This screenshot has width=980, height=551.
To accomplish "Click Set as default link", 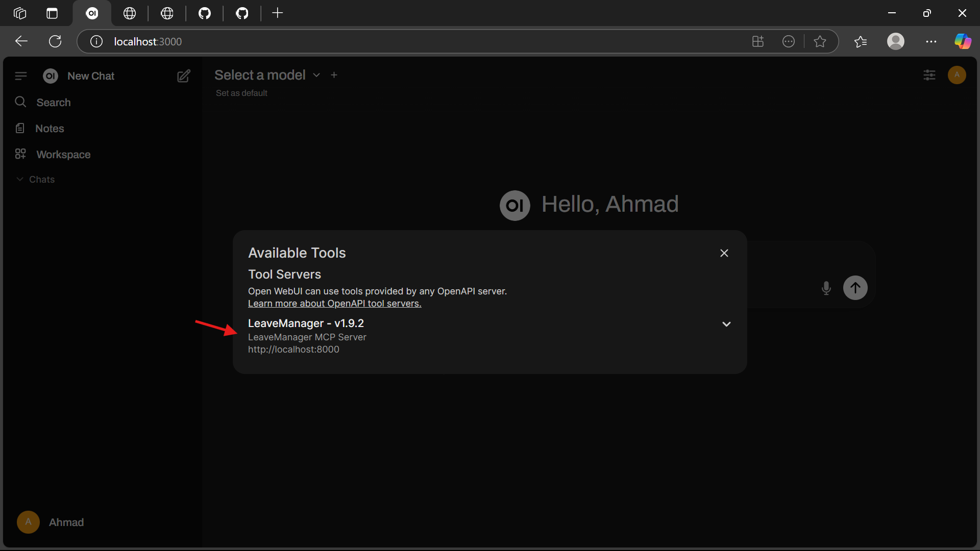I will point(241,93).
